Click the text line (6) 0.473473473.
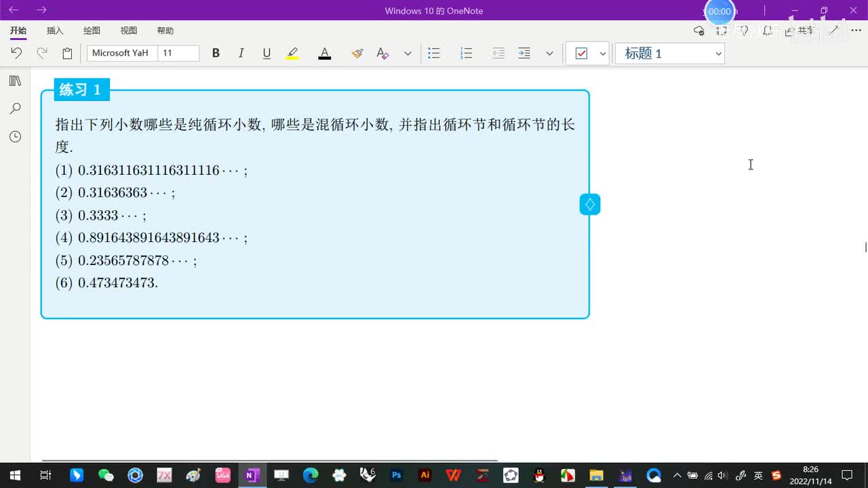 point(106,283)
